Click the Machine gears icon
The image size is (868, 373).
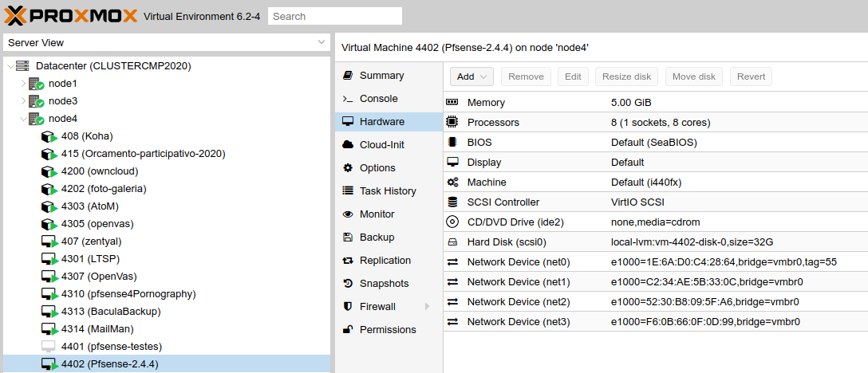(x=452, y=182)
